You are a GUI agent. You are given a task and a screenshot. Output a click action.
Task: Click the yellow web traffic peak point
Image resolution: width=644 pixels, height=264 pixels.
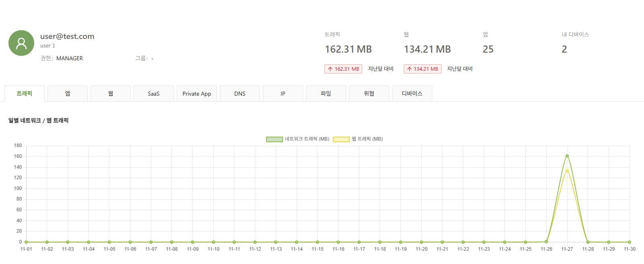[x=567, y=171]
